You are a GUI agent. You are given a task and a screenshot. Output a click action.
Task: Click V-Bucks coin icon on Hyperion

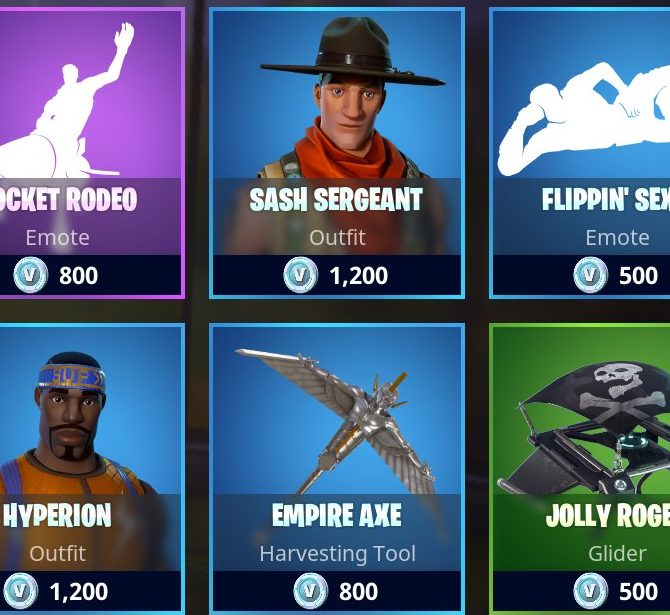(x=20, y=591)
